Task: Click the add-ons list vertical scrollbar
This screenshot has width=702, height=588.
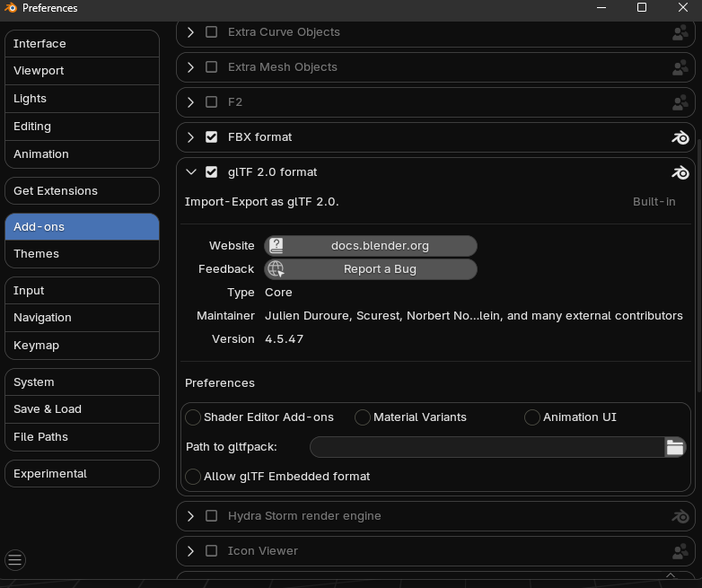Action: tap(699, 264)
